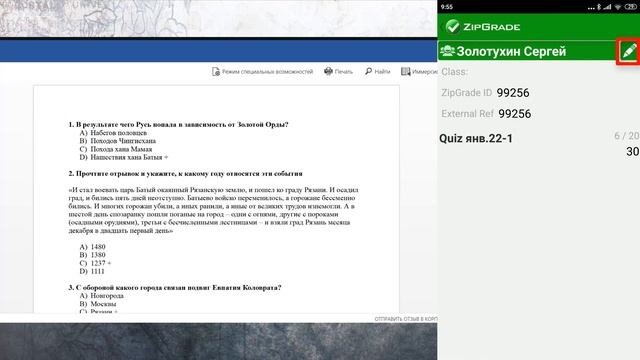Click answer 'B) Москвы'
The width and height of the screenshot is (640, 360).
pos(98,304)
